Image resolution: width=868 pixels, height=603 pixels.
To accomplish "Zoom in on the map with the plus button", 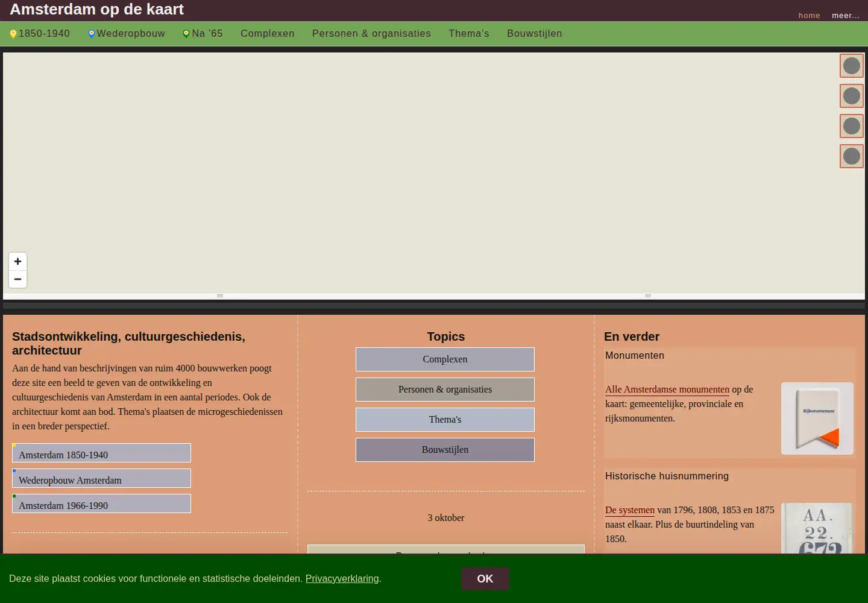I will (17, 262).
